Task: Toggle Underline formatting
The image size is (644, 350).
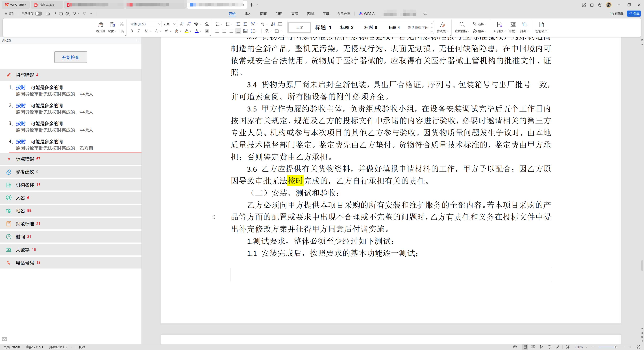Action: point(146,31)
